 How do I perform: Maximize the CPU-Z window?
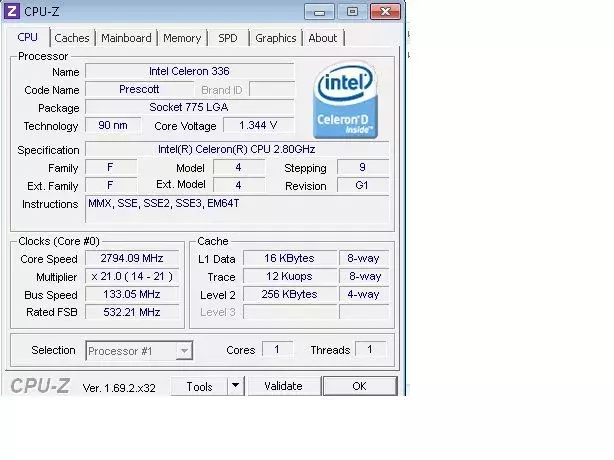click(x=352, y=12)
